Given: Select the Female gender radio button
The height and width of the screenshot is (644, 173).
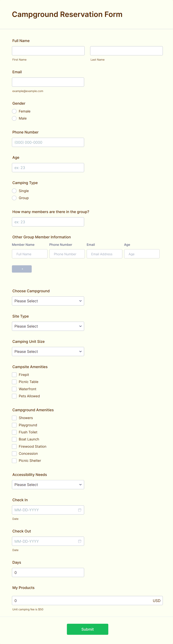Looking at the screenshot, I should (14, 111).
